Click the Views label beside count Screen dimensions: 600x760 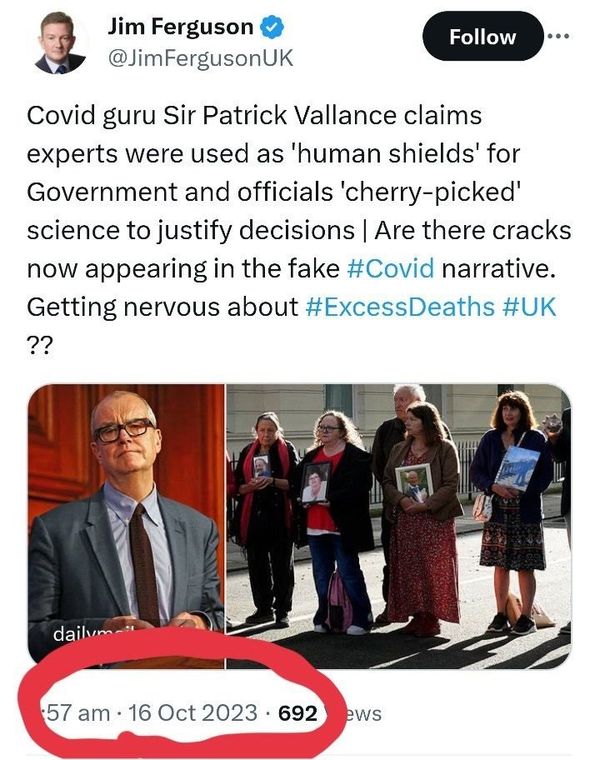pyautogui.click(x=363, y=713)
